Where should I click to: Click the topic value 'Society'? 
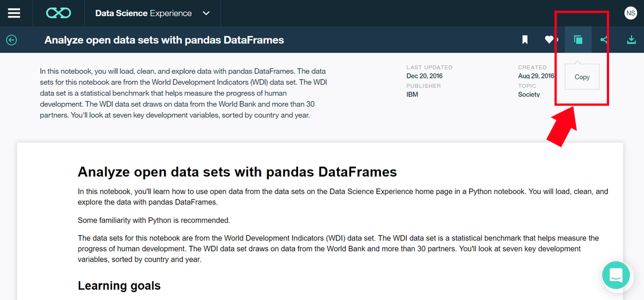529,94
